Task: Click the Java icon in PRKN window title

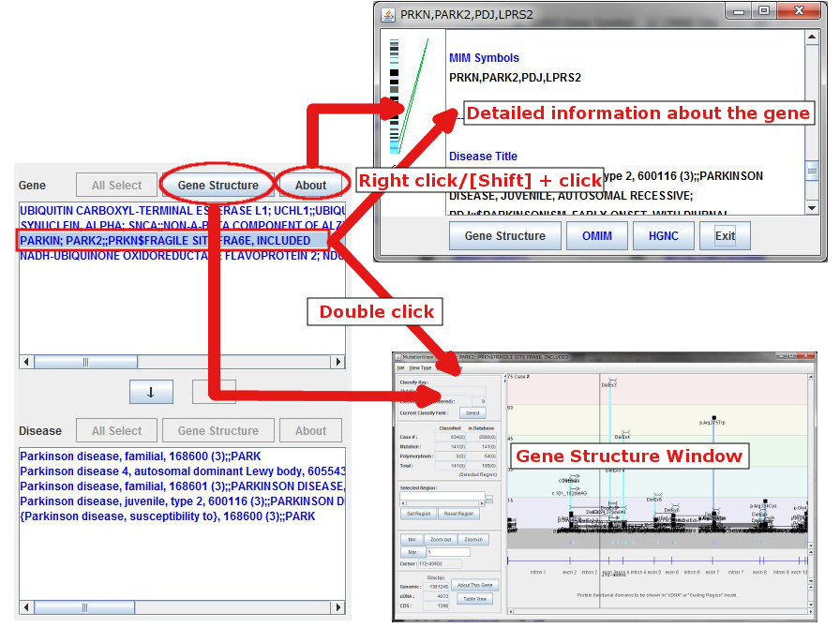Action: coord(386,14)
